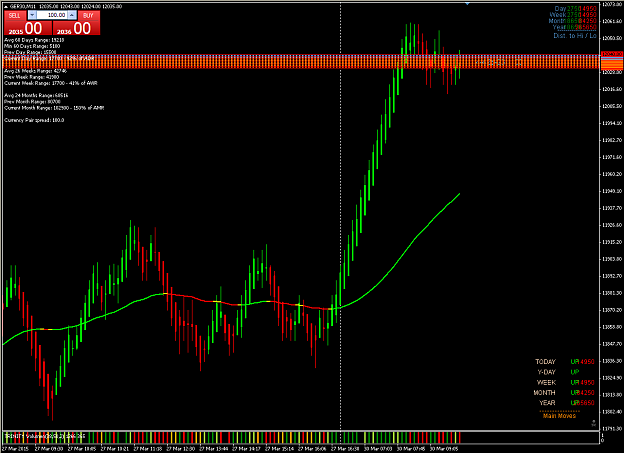Click 'Current Week Range' text line
625x454 pixels.
[x=51, y=83]
